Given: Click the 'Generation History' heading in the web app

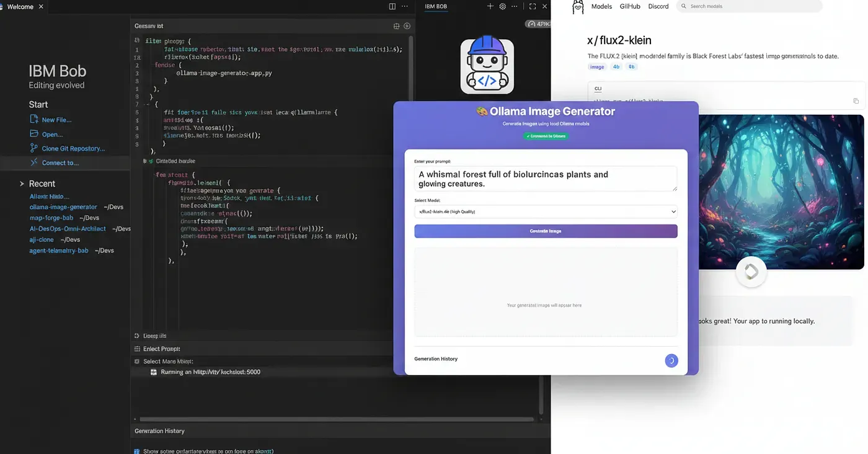Looking at the screenshot, I should point(436,359).
